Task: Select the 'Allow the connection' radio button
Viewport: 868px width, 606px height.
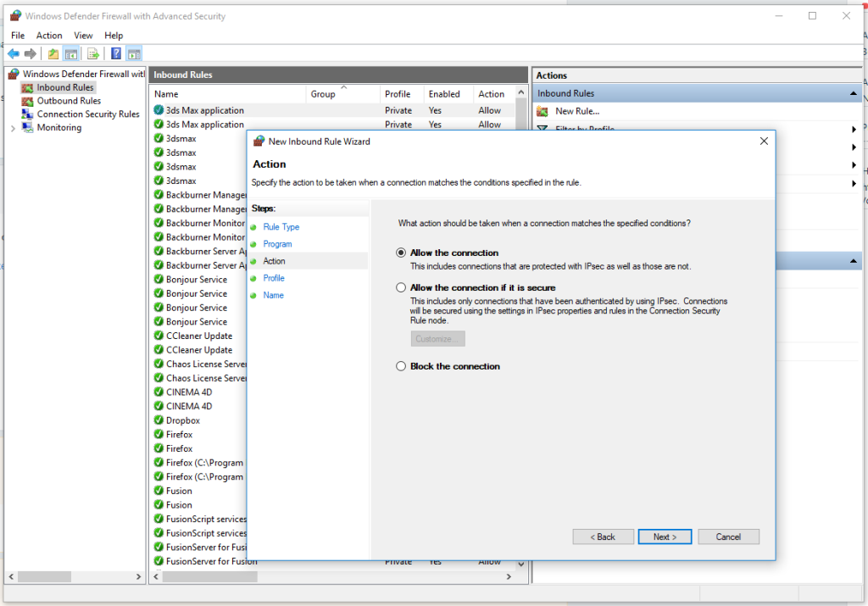Action: 402,253
